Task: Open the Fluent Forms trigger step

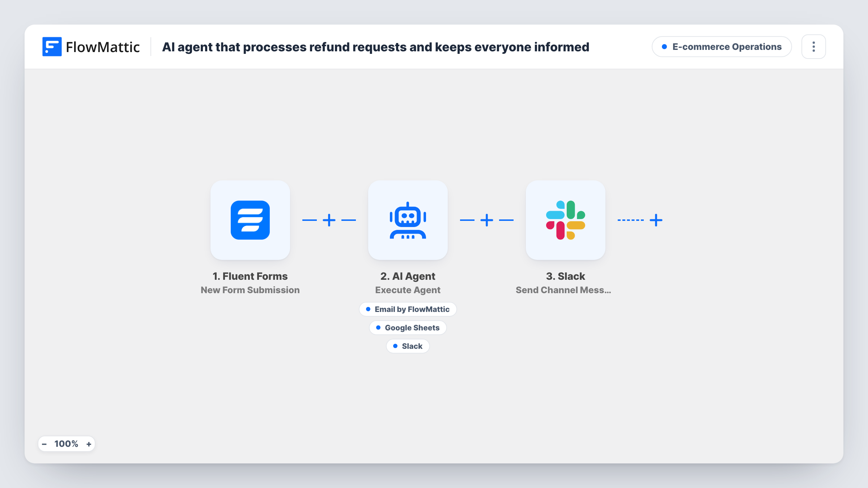Action: pyautogui.click(x=250, y=220)
